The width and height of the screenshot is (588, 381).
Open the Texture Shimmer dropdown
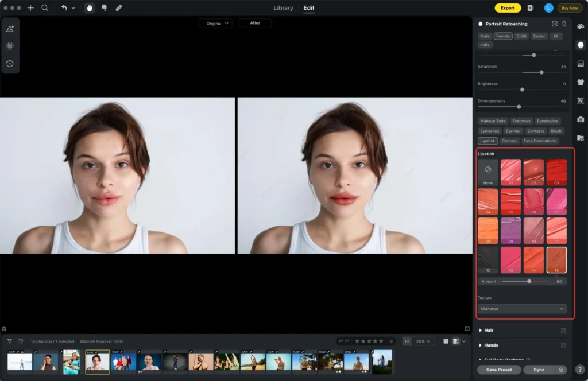tap(522, 309)
